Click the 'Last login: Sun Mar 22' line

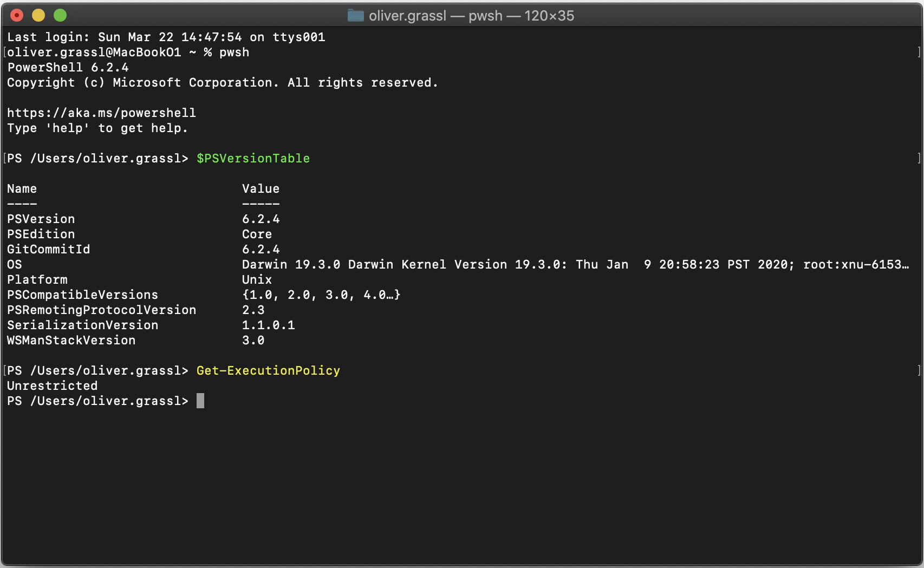pos(166,37)
